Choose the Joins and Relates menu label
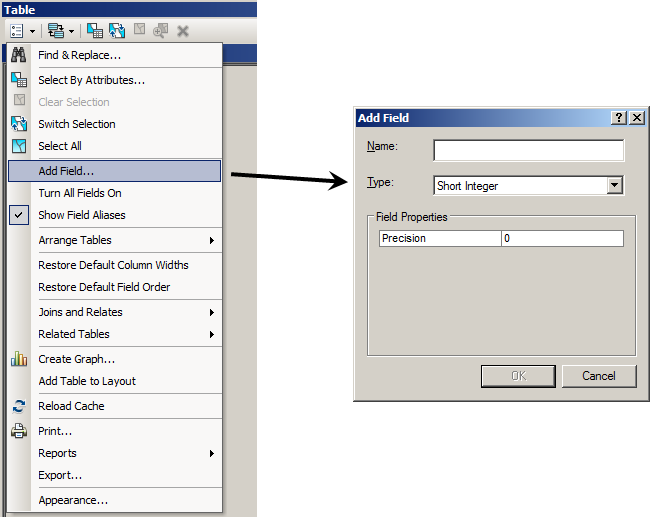Viewport: 651px width, 517px height. (x=81, y=312)
